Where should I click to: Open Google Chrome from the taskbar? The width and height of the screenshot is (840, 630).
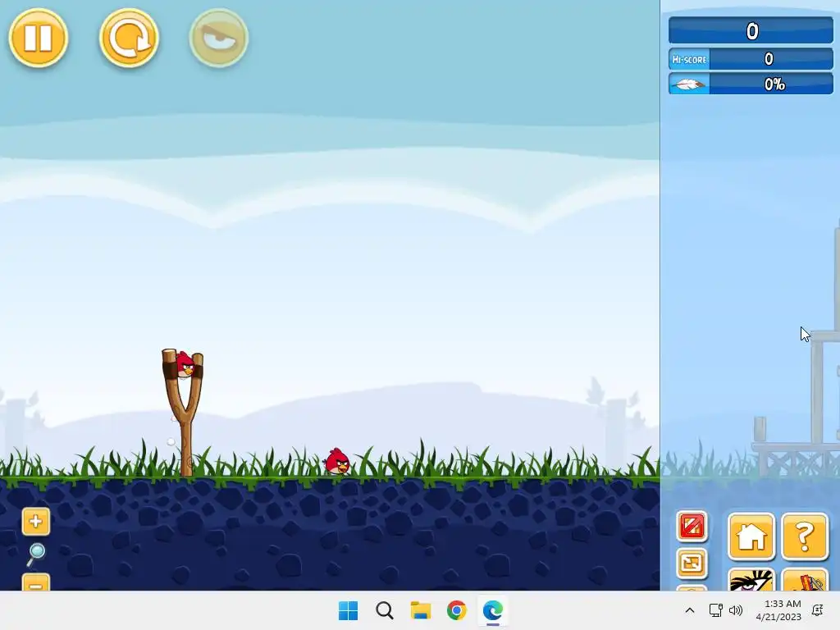click(456, 610)
